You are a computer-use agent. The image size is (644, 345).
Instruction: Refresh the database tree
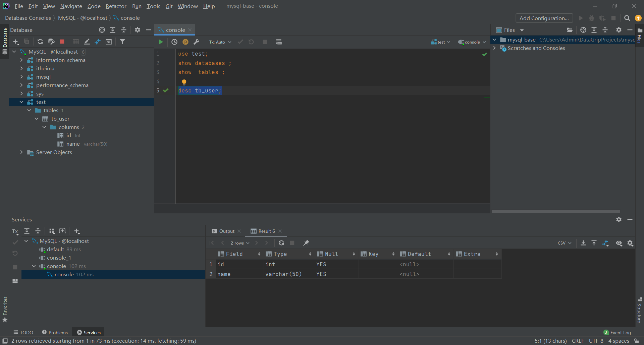pyautogui.click(x=40, y=42)
